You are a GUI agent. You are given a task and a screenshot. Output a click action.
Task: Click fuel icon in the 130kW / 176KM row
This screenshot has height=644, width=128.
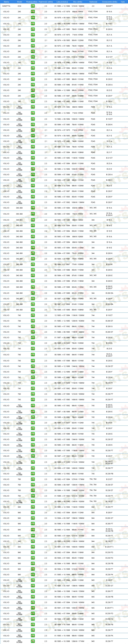tap(33, 485)
